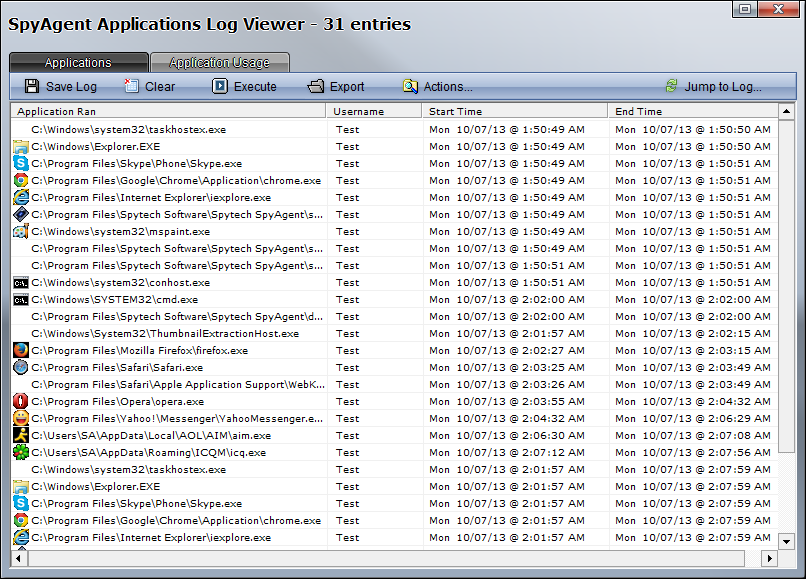The image size is (806, 579).
Task: Sort by Application Ran column header
Action: [x=168, y=112]
